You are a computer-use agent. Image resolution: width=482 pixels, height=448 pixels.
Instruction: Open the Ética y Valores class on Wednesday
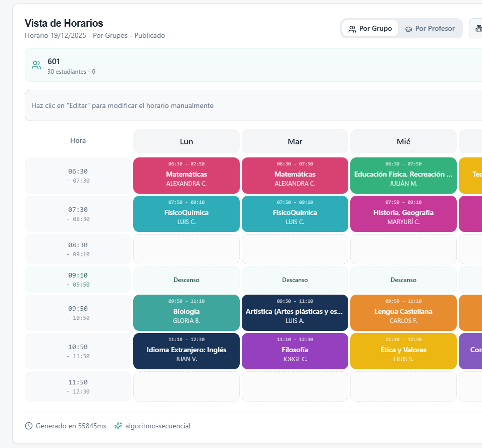click(403, 351)
